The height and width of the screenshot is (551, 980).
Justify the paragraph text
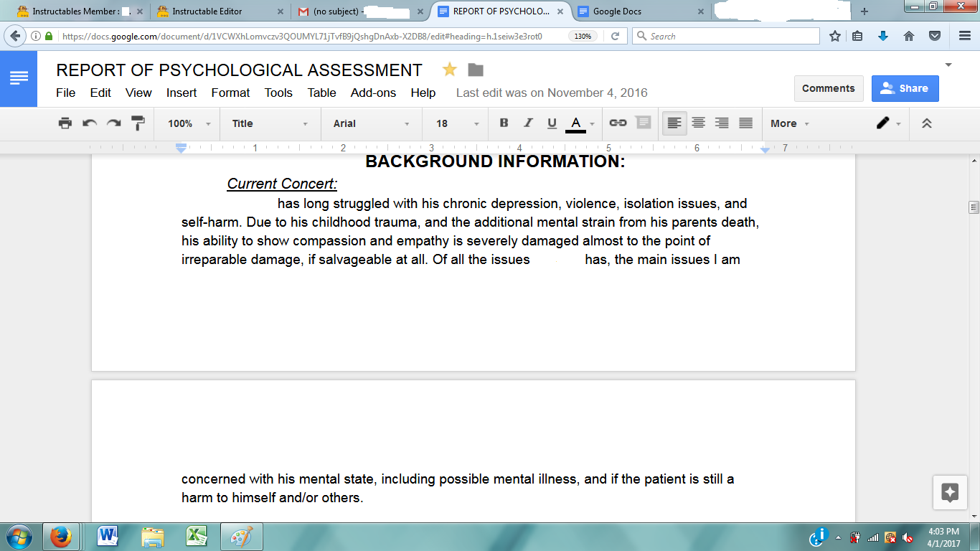coord(746,123)
